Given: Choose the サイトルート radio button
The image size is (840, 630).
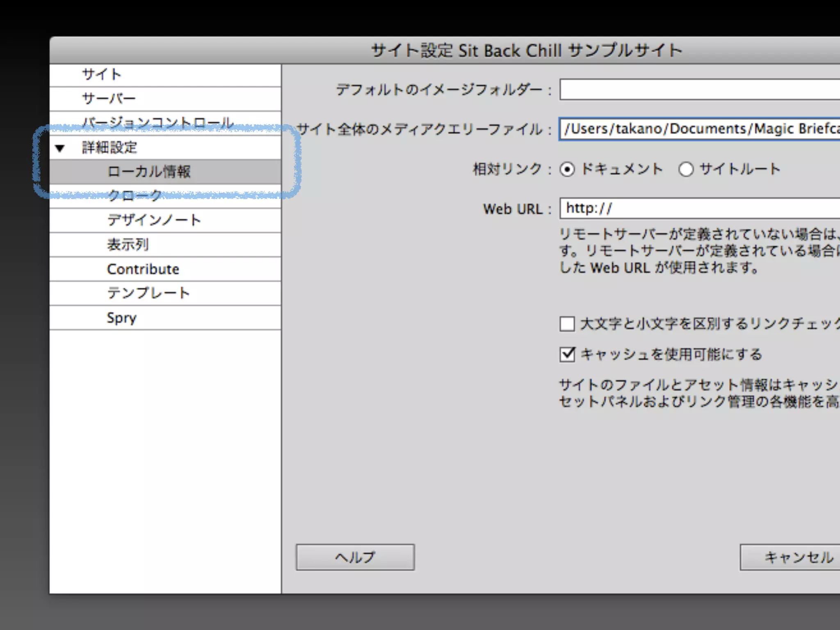Looking at the screenshot, I should [x=686, y=169].
